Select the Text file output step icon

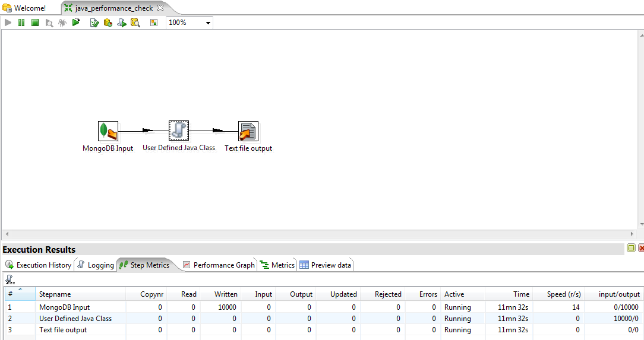point(248,131)
